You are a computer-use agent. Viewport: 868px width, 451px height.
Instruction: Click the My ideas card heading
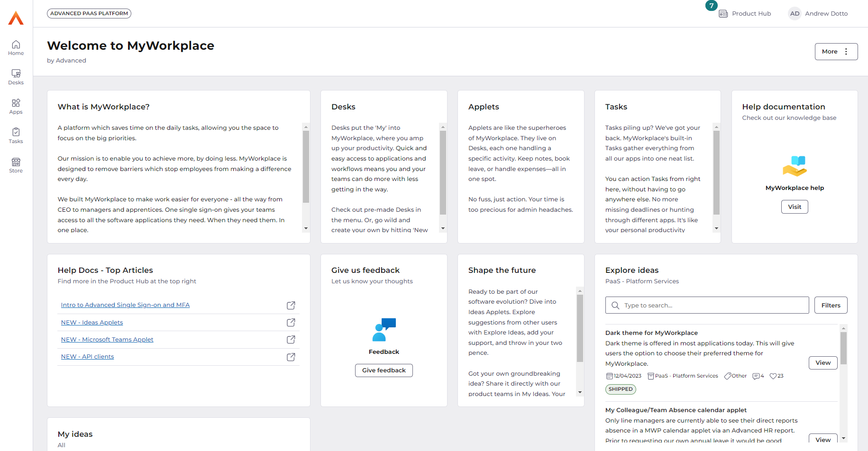[x=75, y=434]
